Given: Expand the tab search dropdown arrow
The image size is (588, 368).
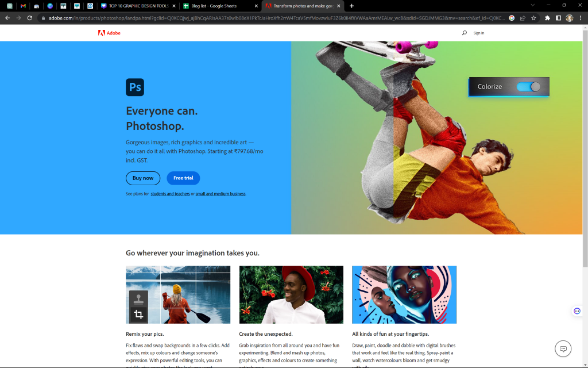Looking at the screenshot, I should tap(532, 5).
